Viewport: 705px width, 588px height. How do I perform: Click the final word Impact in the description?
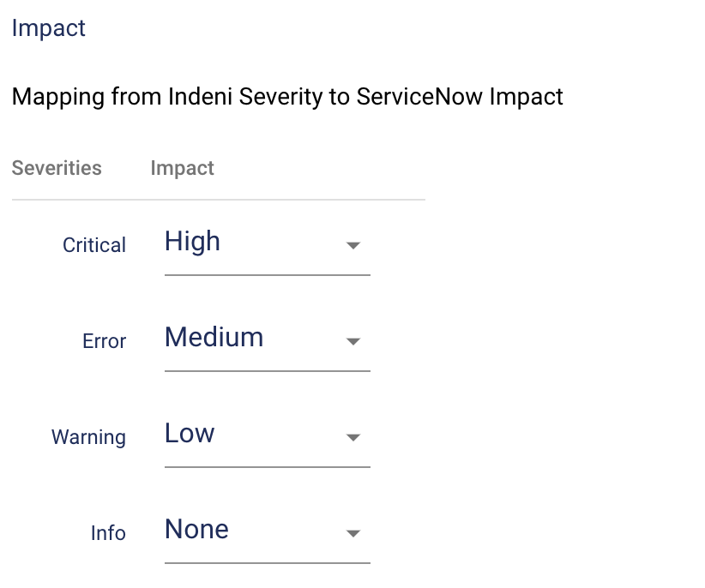pyautogui.click(x=526, y=97)
